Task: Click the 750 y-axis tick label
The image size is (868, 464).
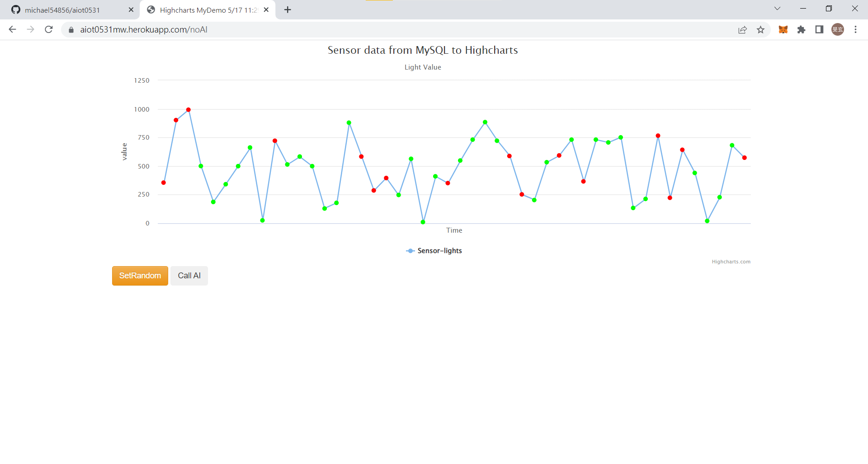Action: [x=144, y=137]
